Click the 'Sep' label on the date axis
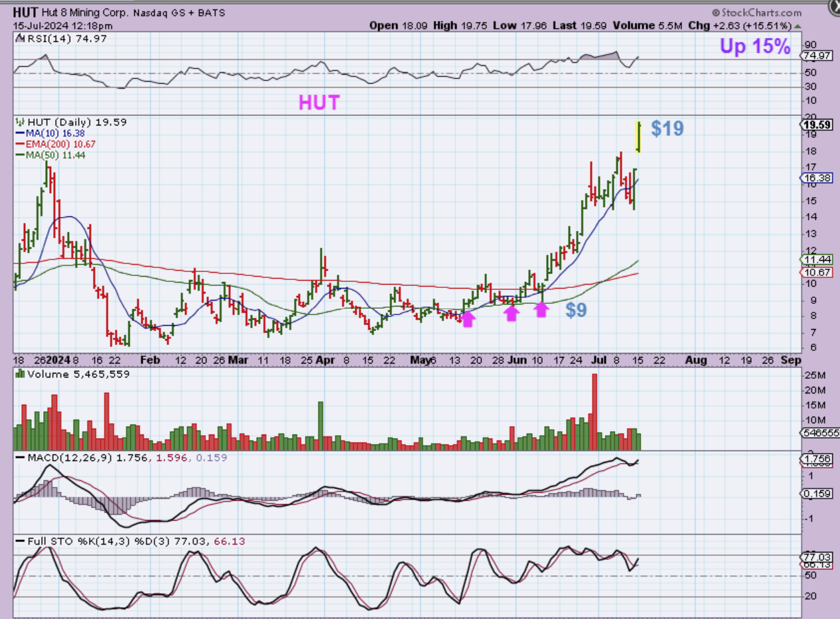Screen dimensions: 840x619 (x=791, y=360)
